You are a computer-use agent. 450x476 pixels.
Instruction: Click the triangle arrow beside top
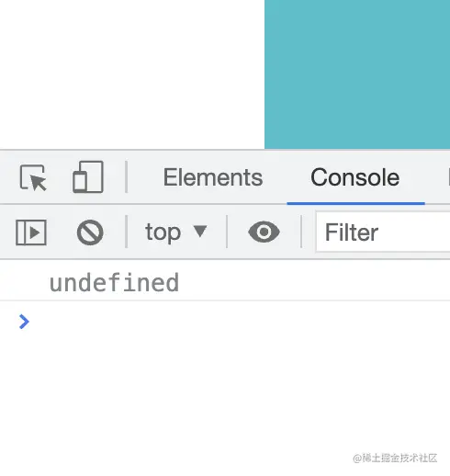(x=200, y=231)
